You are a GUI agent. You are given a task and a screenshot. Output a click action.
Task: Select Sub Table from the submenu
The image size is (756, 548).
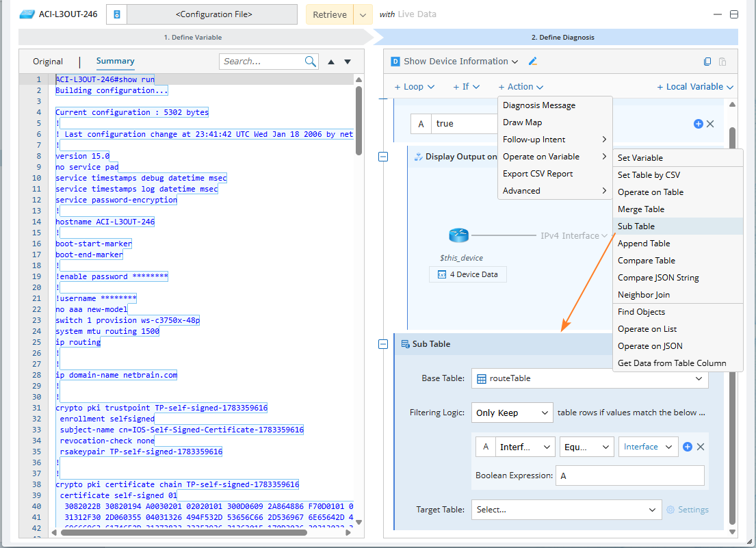[x=636, y=226]
